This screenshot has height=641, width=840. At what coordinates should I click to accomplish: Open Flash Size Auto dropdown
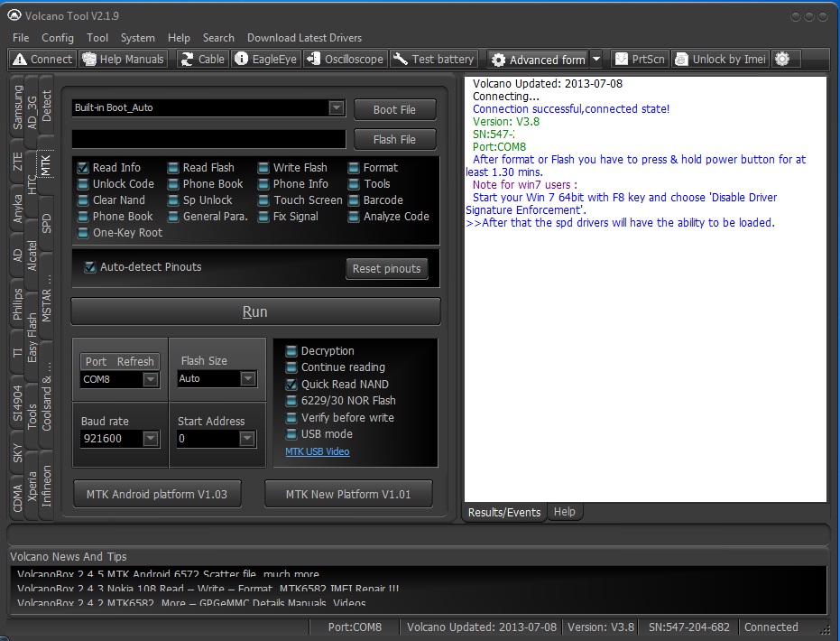pos(247,378)
